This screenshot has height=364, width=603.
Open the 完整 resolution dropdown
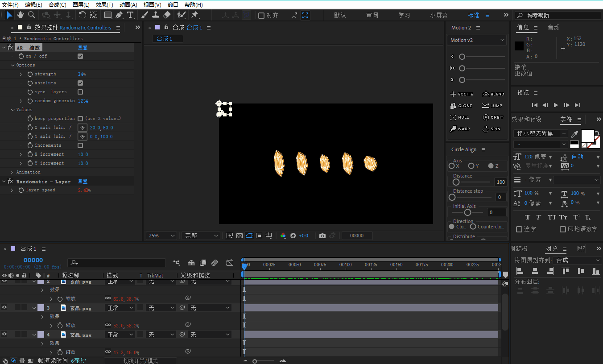coord(201,236)
